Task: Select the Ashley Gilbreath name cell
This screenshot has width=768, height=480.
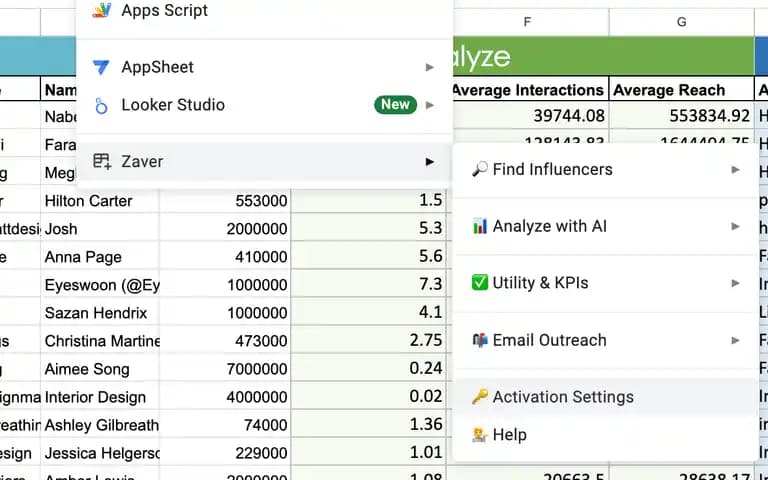Action: [100, 425]
